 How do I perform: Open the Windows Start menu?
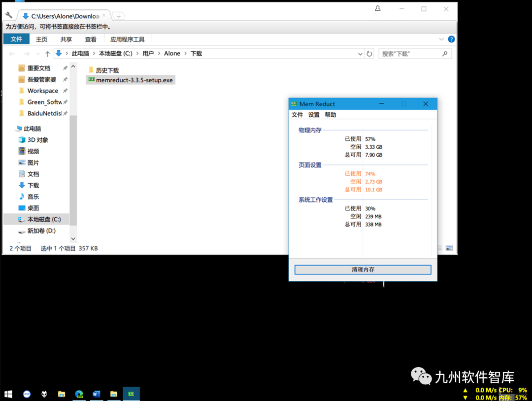(x=8, y=394)
